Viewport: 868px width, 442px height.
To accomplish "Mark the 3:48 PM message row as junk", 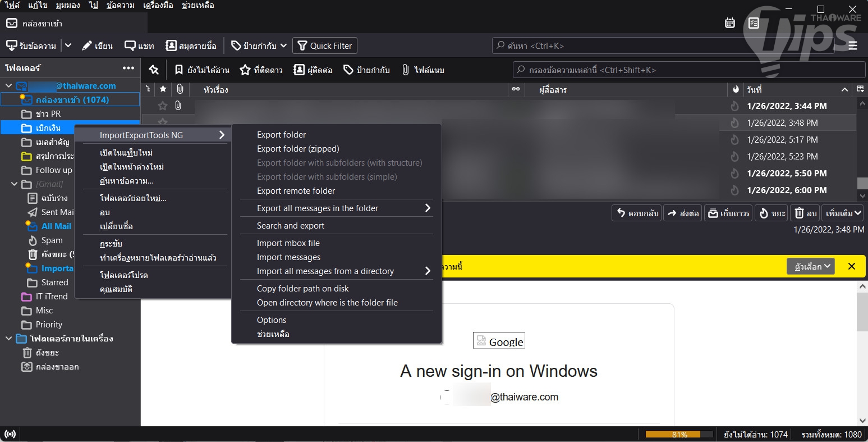I will [734, 122].
